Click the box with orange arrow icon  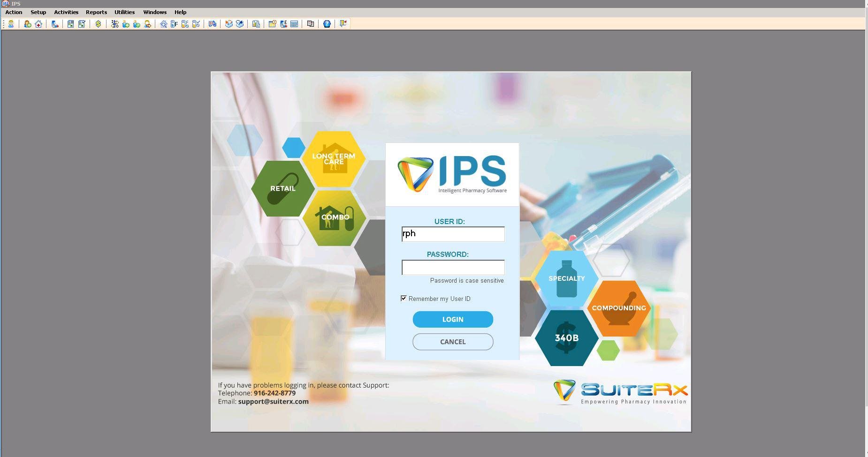(x=228, y=24)
